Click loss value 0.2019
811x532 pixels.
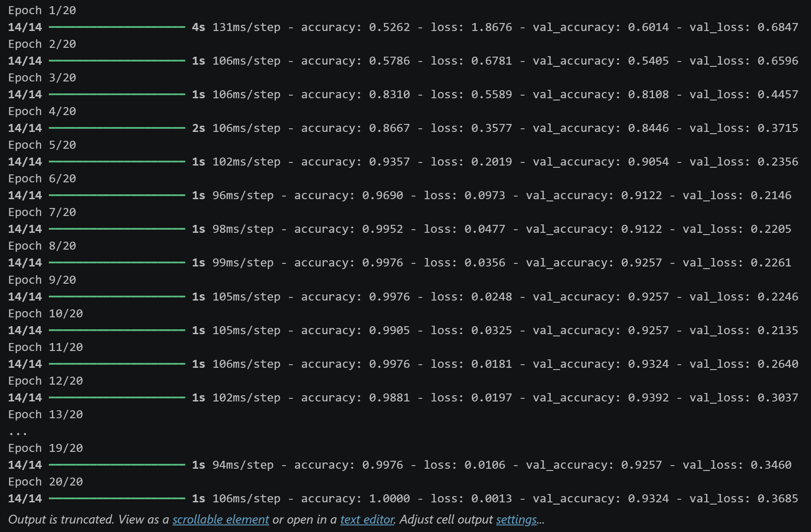point(492,162)
